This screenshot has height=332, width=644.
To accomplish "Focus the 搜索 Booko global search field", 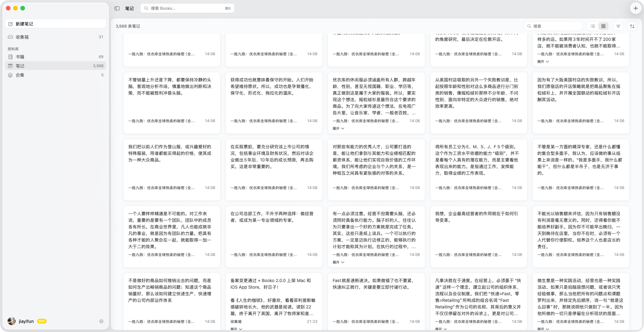I will 187,8.
